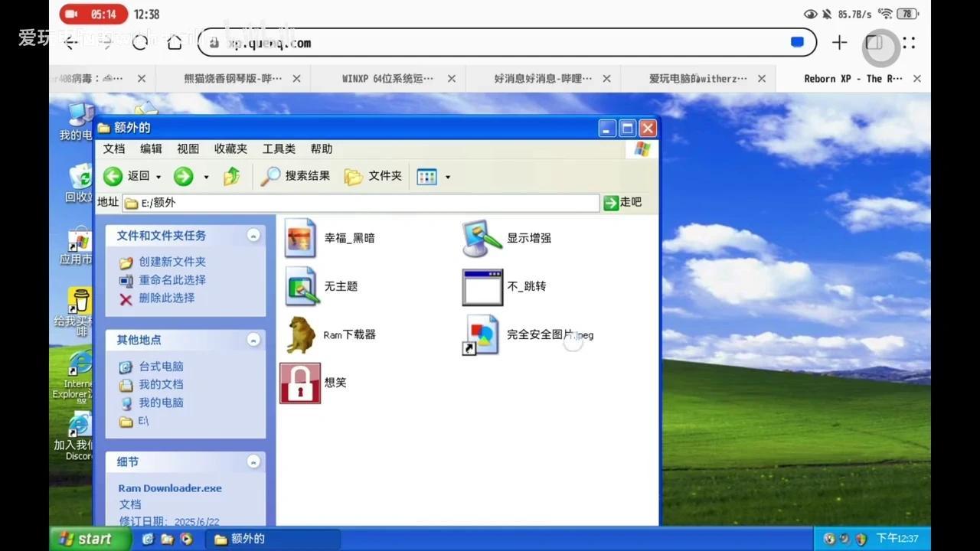Go up one folder level
Screen dimensions: 980x551
coord(232,177)
